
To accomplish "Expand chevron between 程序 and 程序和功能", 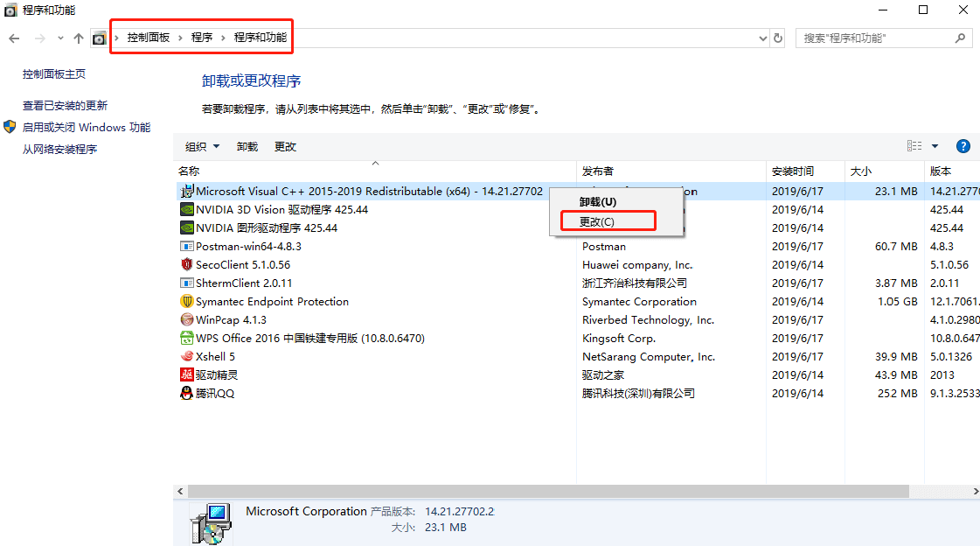I will [x=223, y=38].
